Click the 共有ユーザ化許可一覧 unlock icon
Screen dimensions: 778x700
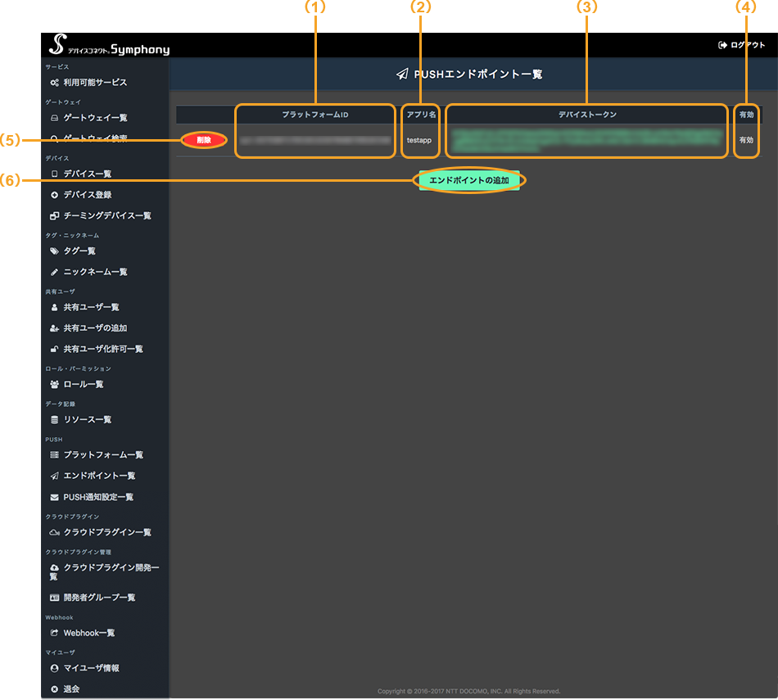point(55,350)
